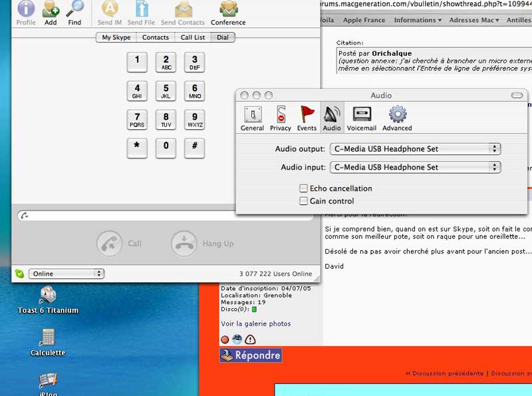Click the globe icon between red and warning icons
Viewport: 532px width, 396px height.
point(237,339)
